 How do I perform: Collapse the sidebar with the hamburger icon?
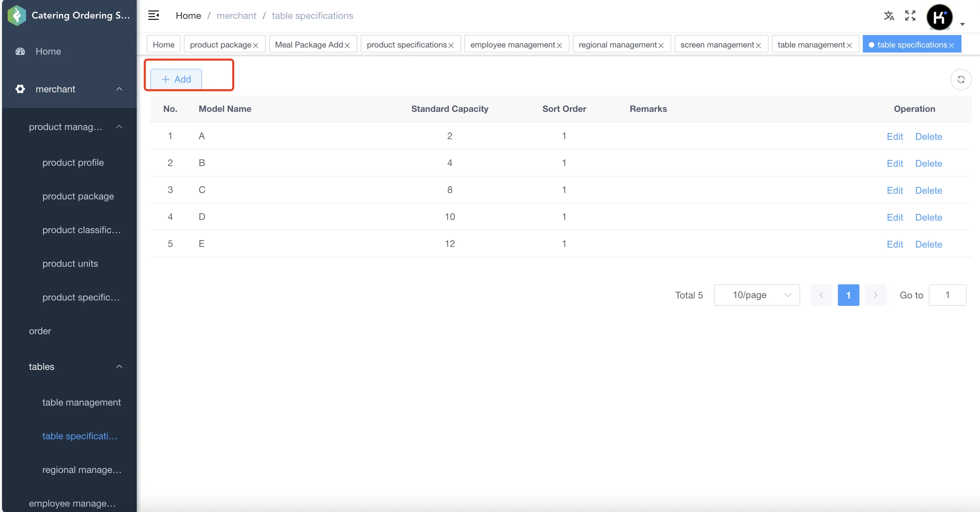(x=153, y=15)
